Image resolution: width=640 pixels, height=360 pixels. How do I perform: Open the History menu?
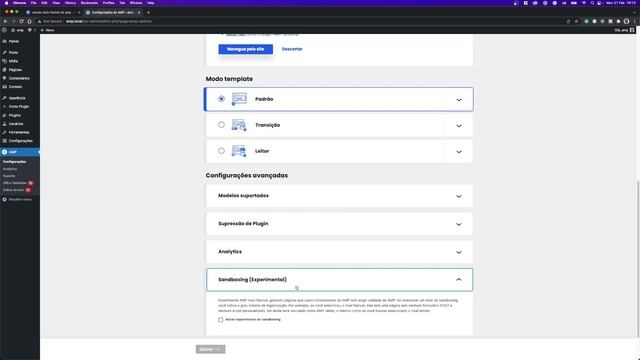coord(70,3)
